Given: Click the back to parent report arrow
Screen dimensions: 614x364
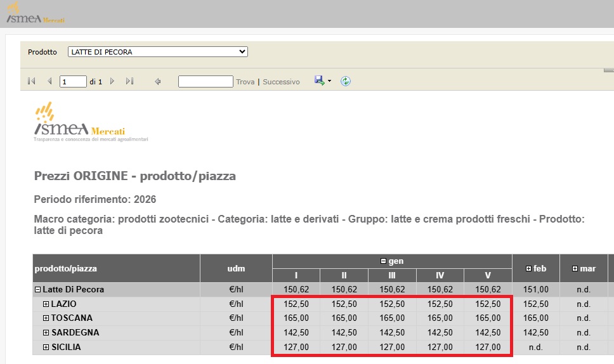Looking at the screenshot, I should click(x=158, y=81).
